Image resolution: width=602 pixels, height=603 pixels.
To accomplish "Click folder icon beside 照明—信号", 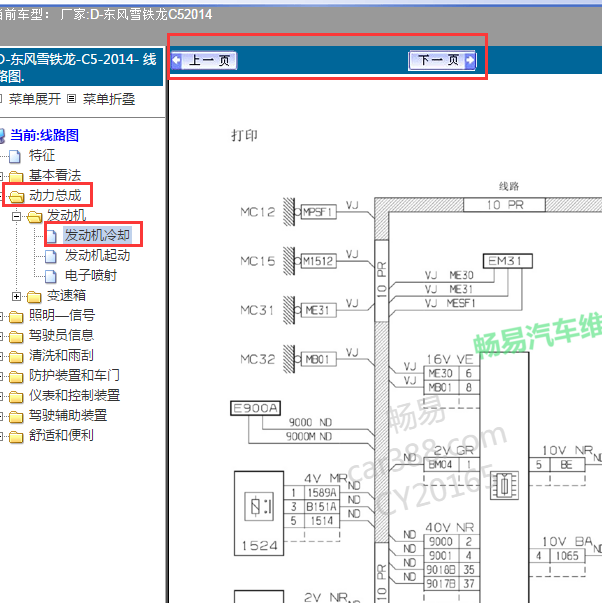I will [16, 316].
